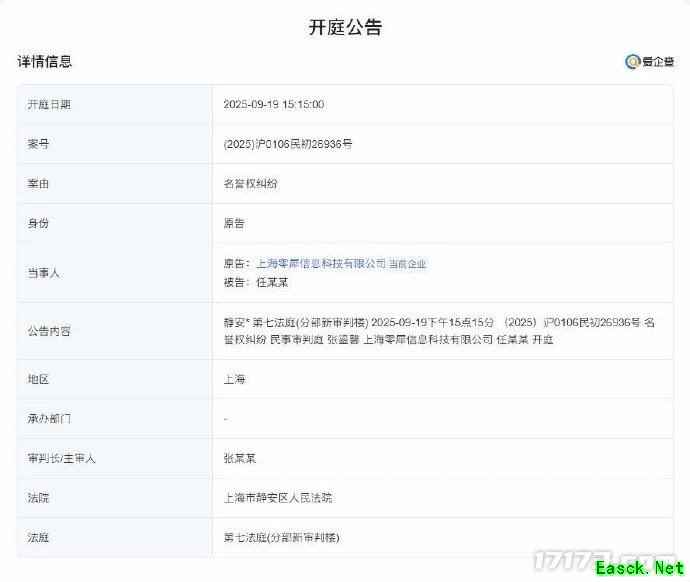Viewport: 690px width, 582px height.
Task: Click the 当事人 row label
Action: [x=44, y=273]
